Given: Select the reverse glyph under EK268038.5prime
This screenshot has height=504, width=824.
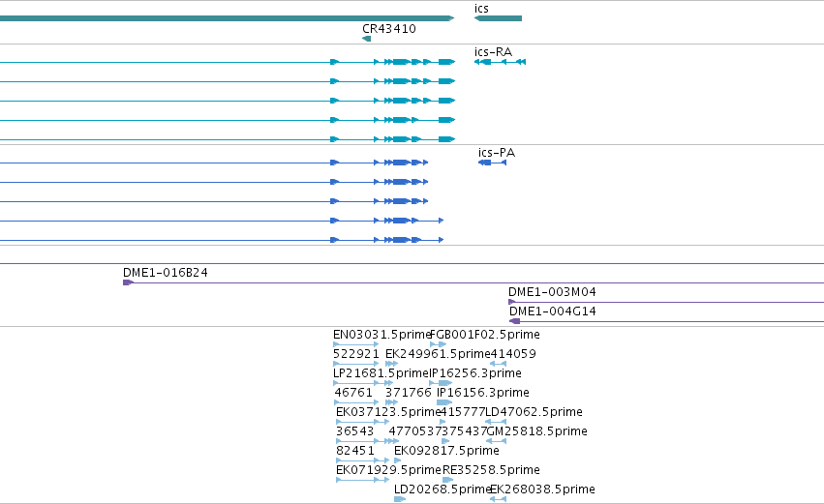Looking at the screenshot, I should (x=499, y=499).
